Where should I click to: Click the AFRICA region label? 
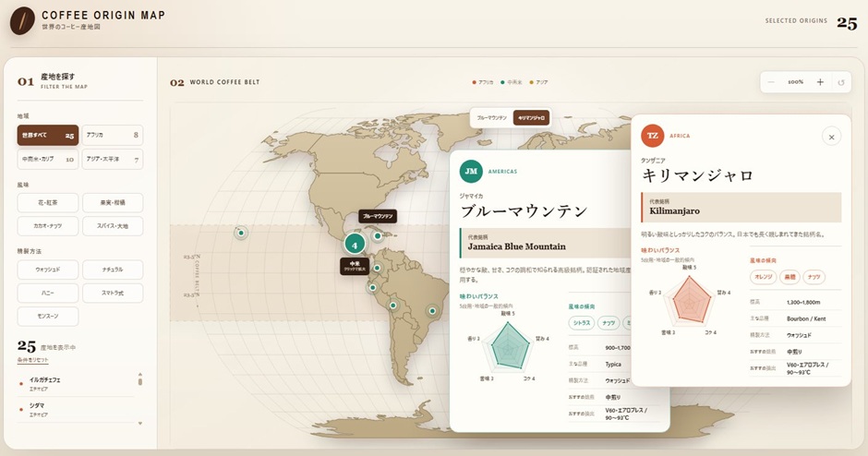click(x=680, y=136)
